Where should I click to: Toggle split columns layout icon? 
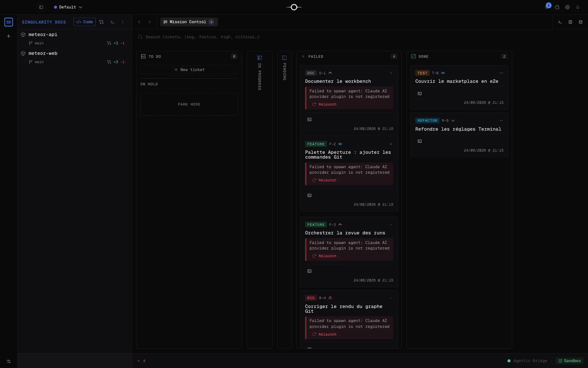coord(570,22)
